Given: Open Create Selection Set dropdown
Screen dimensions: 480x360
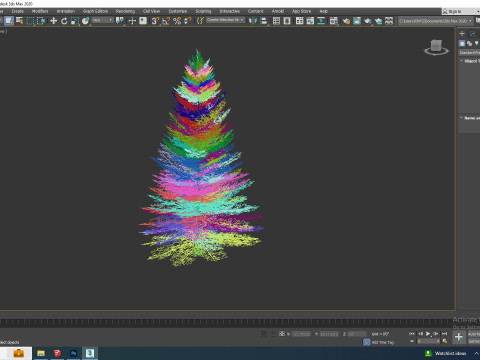Looking at the screenshot, I should point(225,20).
